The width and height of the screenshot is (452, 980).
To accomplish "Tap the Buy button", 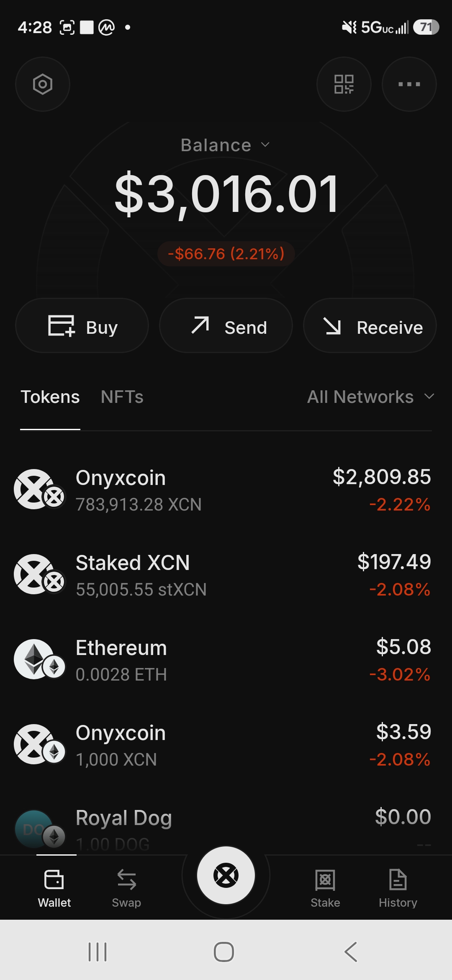I will tap(82, 325).
